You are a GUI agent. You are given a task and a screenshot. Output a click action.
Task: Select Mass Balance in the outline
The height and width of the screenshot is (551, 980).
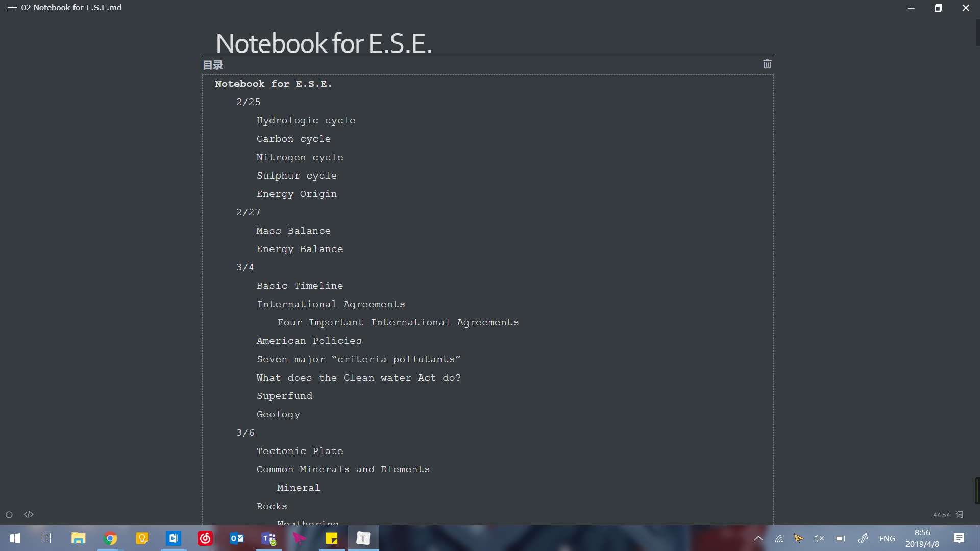click(x=293, y=231)
